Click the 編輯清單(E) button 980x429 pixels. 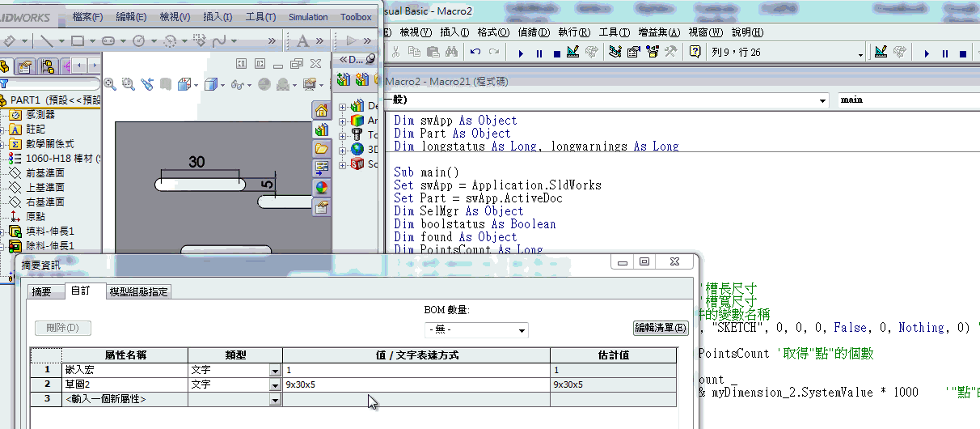(660, 328)
